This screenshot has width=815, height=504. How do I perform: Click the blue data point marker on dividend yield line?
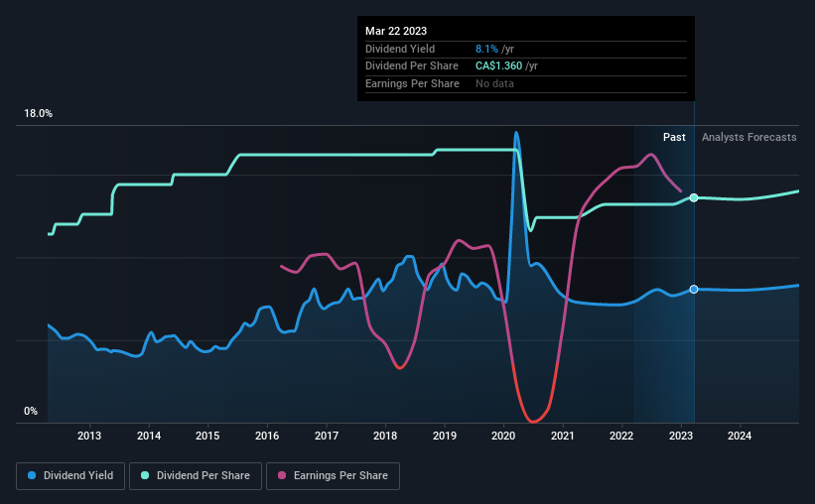pos(694,290)
